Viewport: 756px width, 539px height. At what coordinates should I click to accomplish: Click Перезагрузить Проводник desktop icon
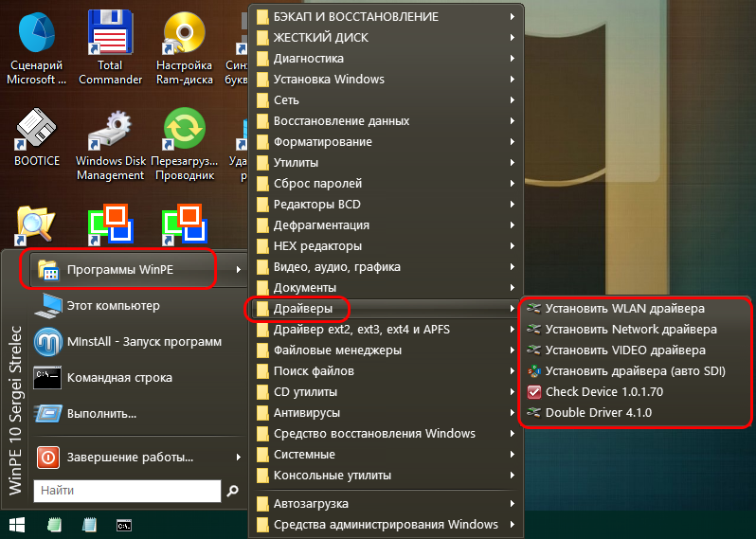pyautogui.click(x=184, y=145)
